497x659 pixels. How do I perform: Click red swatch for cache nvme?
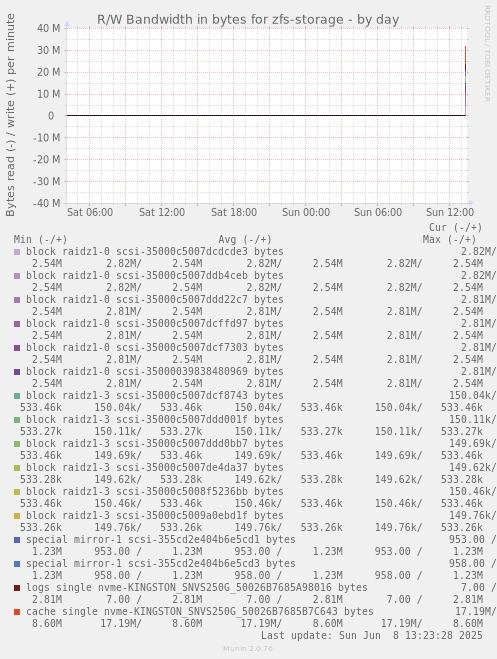[x=17, y=612]
